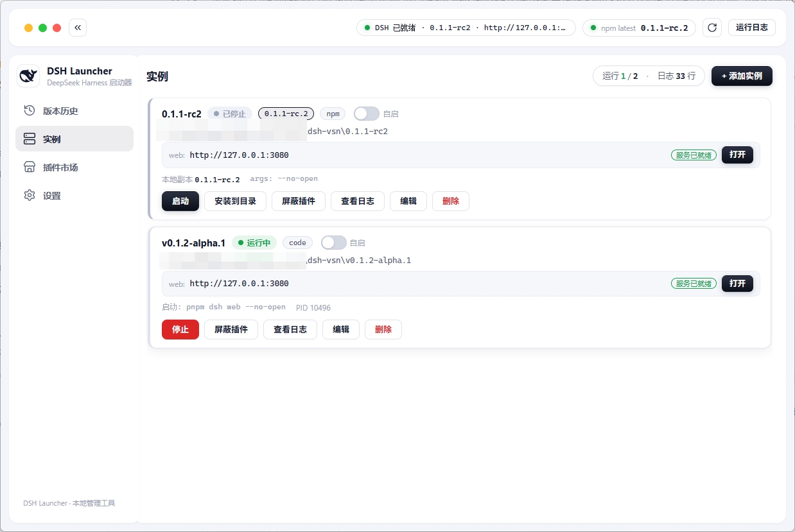795x532 pixels.
Task: Open the 插件市场 page
Action: [74, 167]
